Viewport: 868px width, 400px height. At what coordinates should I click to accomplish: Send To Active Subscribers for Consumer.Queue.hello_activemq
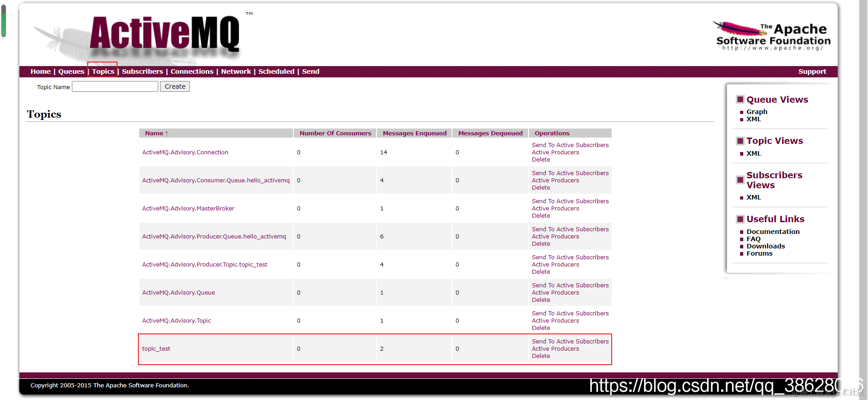coord(570,173)
